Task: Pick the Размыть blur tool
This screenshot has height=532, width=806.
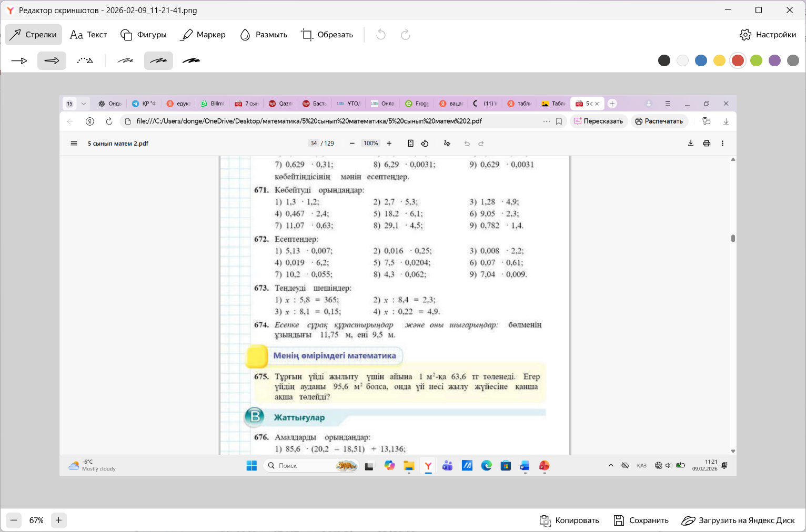Action: (x=263, y=35)
